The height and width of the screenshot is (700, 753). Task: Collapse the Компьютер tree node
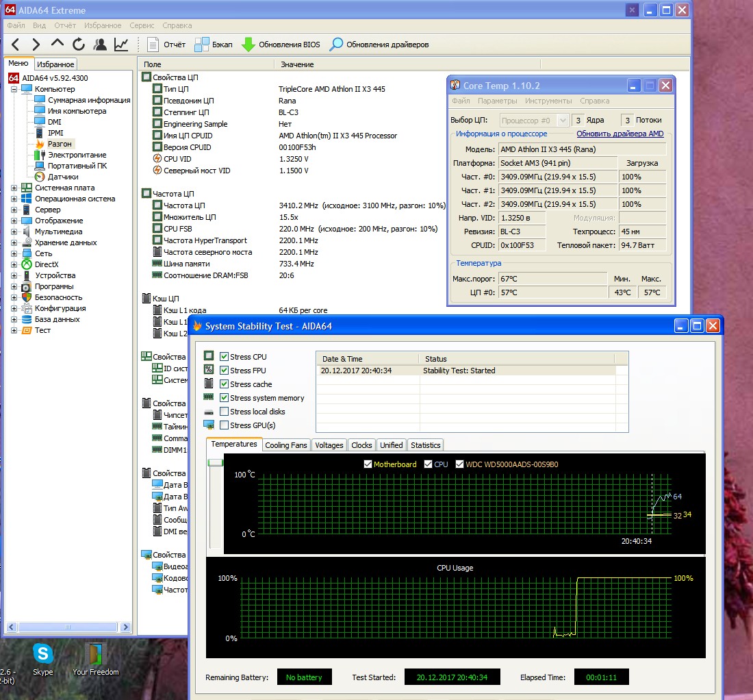pyautogui.click(x=14, y=89)
